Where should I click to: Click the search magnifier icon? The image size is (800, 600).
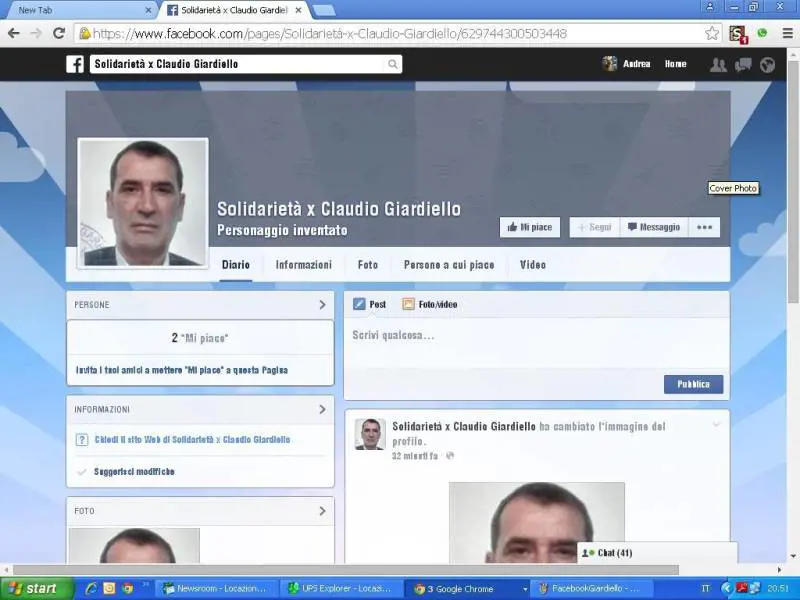tap(393, 64)
